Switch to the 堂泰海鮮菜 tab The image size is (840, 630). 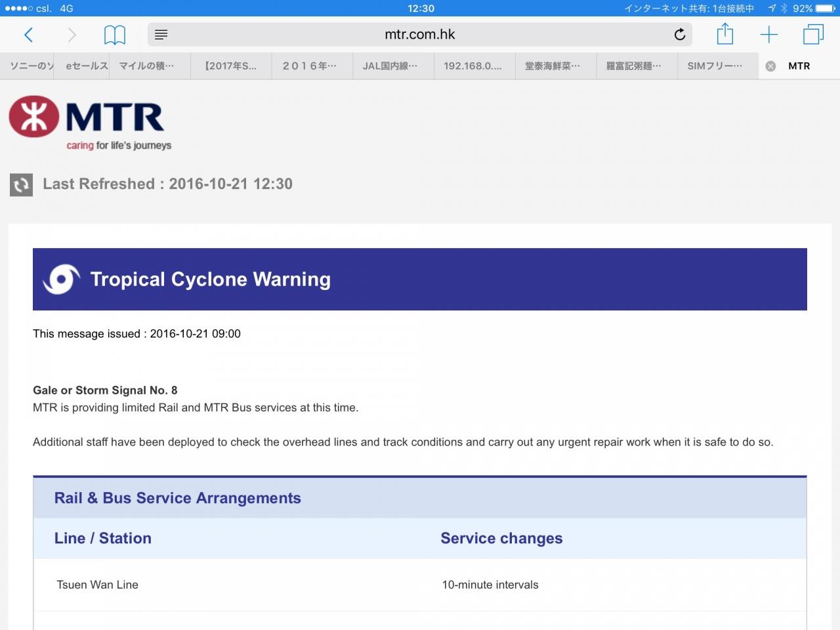coord(556,66)
